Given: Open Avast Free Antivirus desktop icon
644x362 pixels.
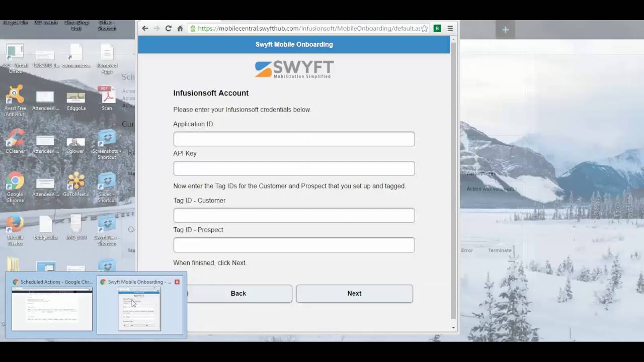Looking at the screenshot, I should tap(15, 101).
